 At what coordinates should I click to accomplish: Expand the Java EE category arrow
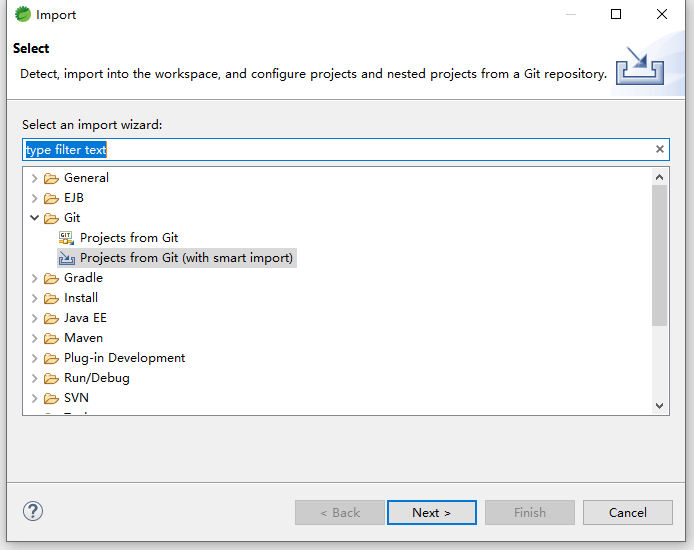coord(35,318)
